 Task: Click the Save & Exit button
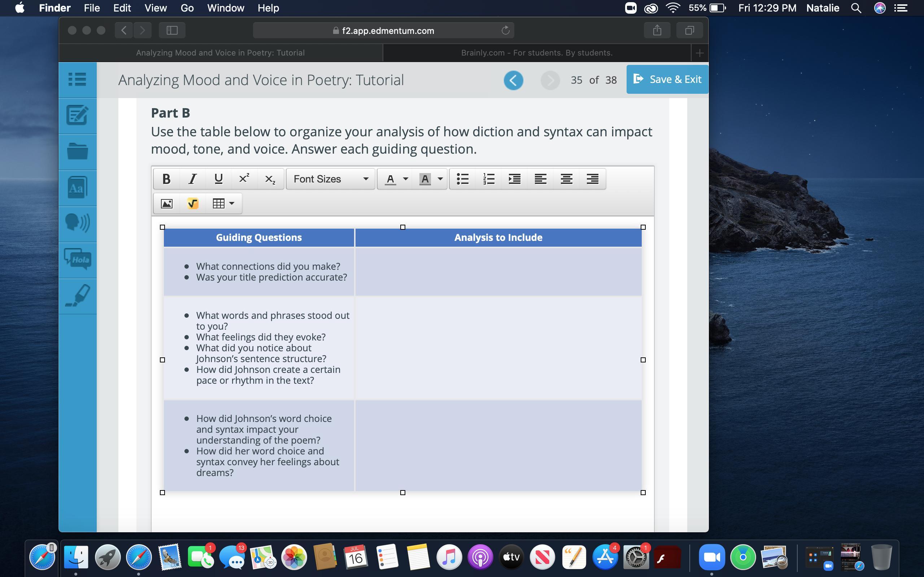point(667,79)
